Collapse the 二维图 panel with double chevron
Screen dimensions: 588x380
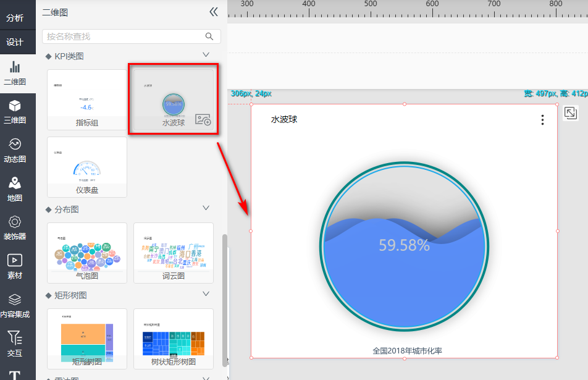[x=214, y=12]
